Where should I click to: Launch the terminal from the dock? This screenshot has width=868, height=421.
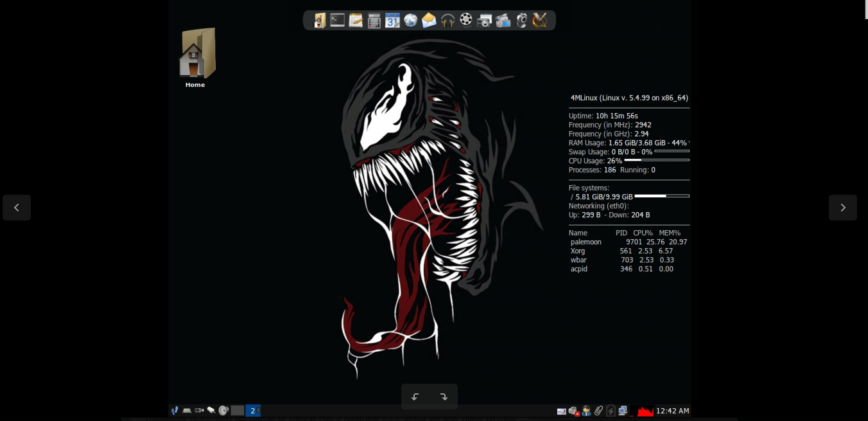338,21
